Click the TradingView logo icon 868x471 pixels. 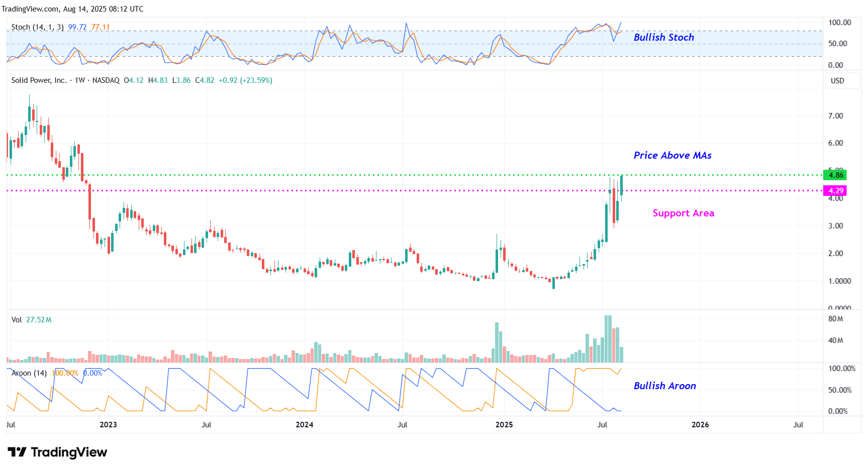[17, 452]
